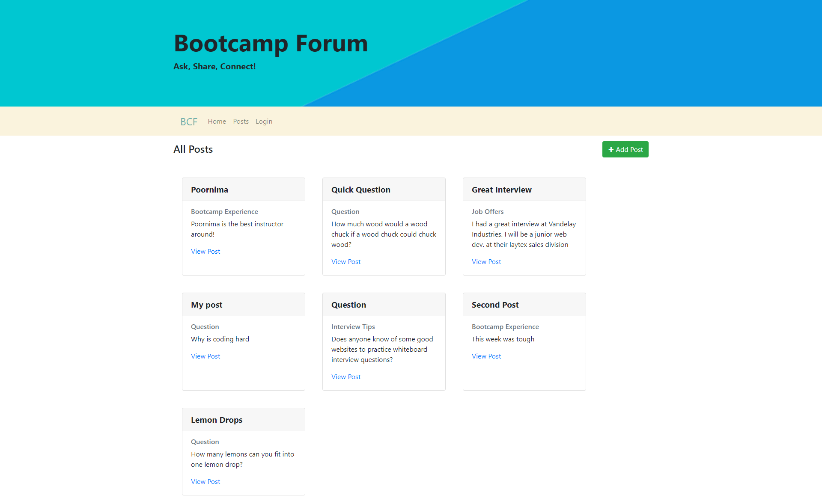Click the All Posts heading
This screenshot has height=504, width=822.
click(193, 149)
